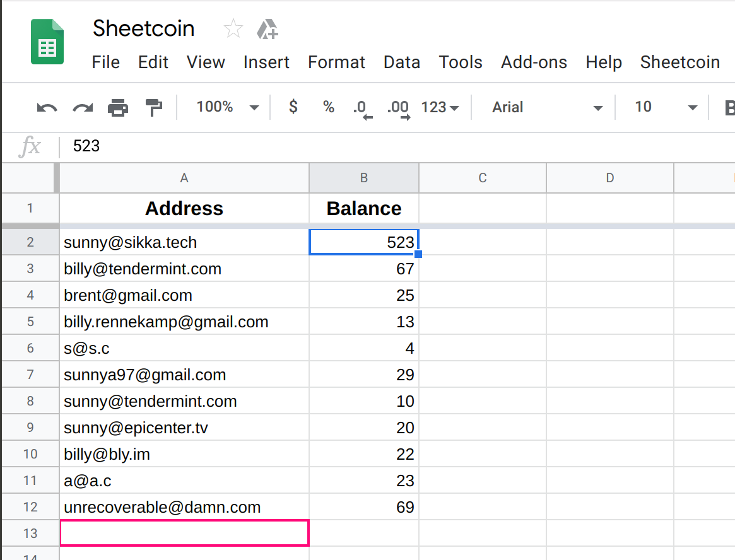Screen dimensions: 735x560
Task: Open the Arial font dropdown
Action: pos(546,107)
